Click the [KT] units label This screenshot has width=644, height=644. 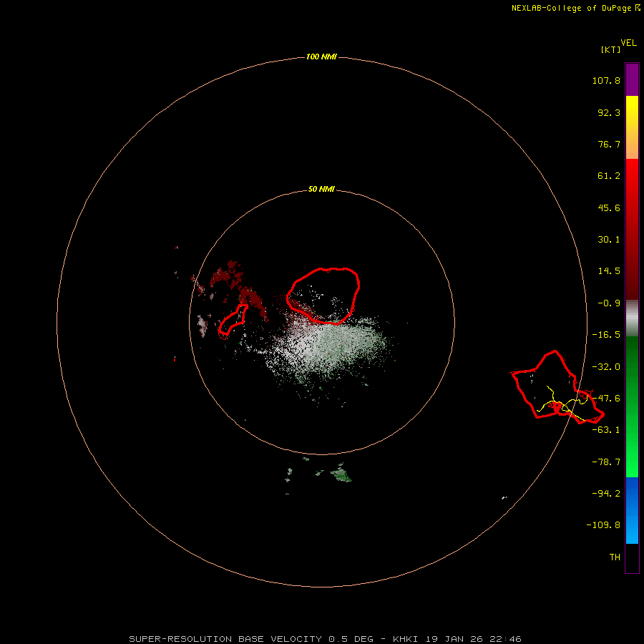(610, 49)
